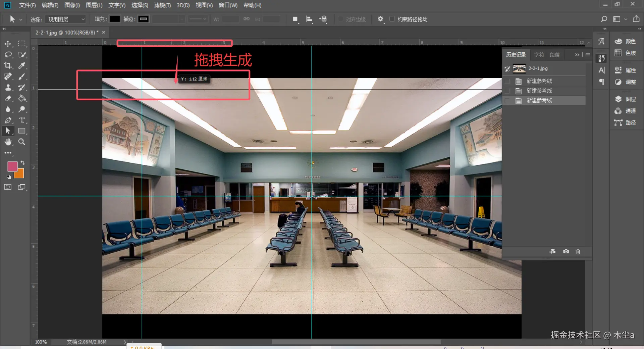Open the 滤镜(T) menu
Screen dimensions: 644x349
click(x=162, y=5)
